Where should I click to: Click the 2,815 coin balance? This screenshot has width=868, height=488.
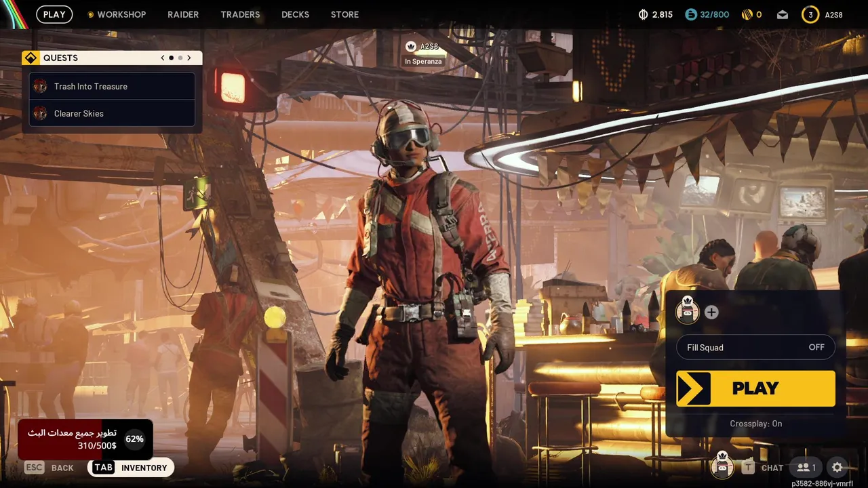(x=663, y=14)
